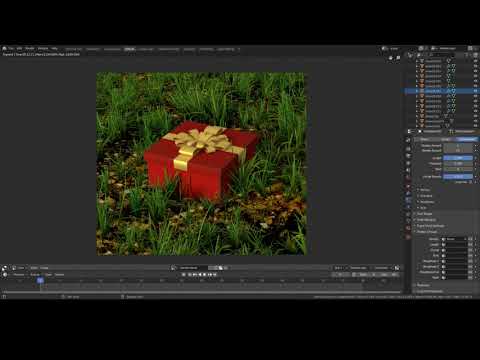
Task: Expand the Clumping subpanel
Action: [x=425, y=196]
